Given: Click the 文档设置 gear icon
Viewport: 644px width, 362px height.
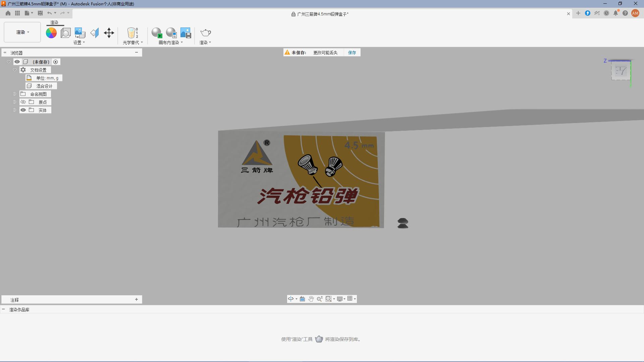Looking at the screenshot, I should [x=23, y=70].
